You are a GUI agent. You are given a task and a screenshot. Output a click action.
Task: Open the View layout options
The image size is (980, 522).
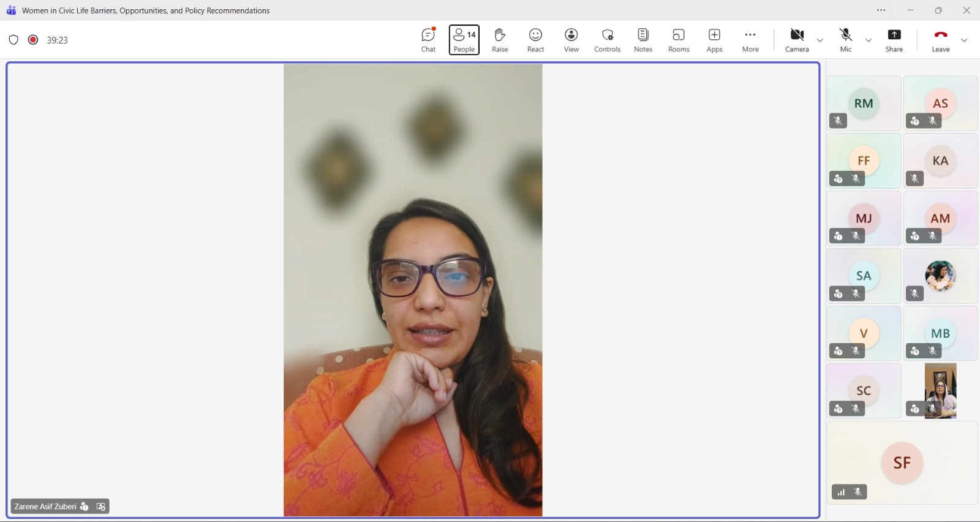tap(571, 40)
